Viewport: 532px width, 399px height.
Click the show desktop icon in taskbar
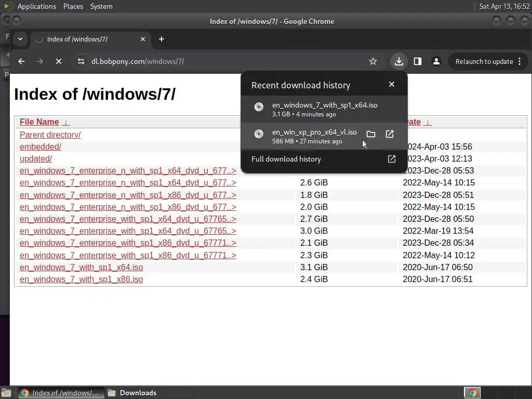[6, 393]
